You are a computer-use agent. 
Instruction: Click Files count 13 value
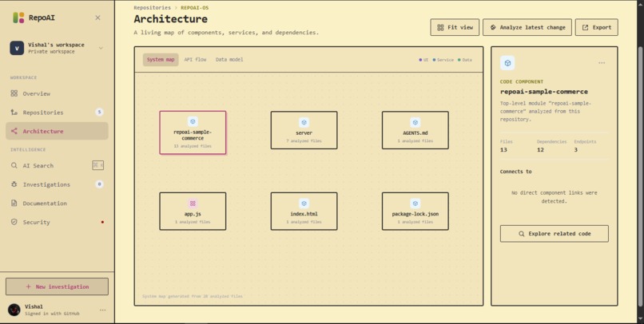(x=503, y=150)
